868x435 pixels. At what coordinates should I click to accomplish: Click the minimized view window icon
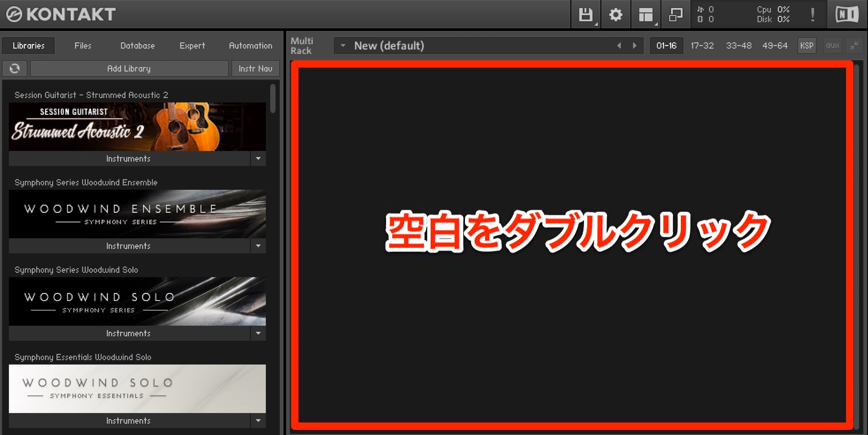click(676, 15)
